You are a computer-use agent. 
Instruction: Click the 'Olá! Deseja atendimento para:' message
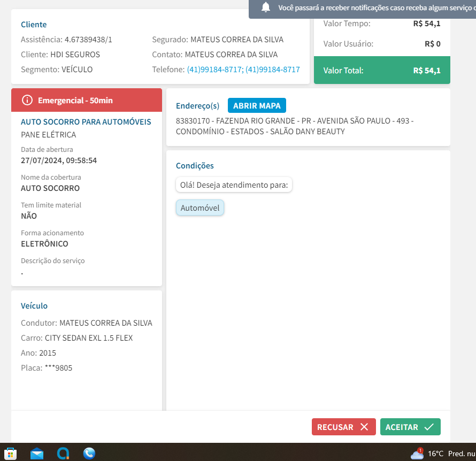(x=234, y=185)
